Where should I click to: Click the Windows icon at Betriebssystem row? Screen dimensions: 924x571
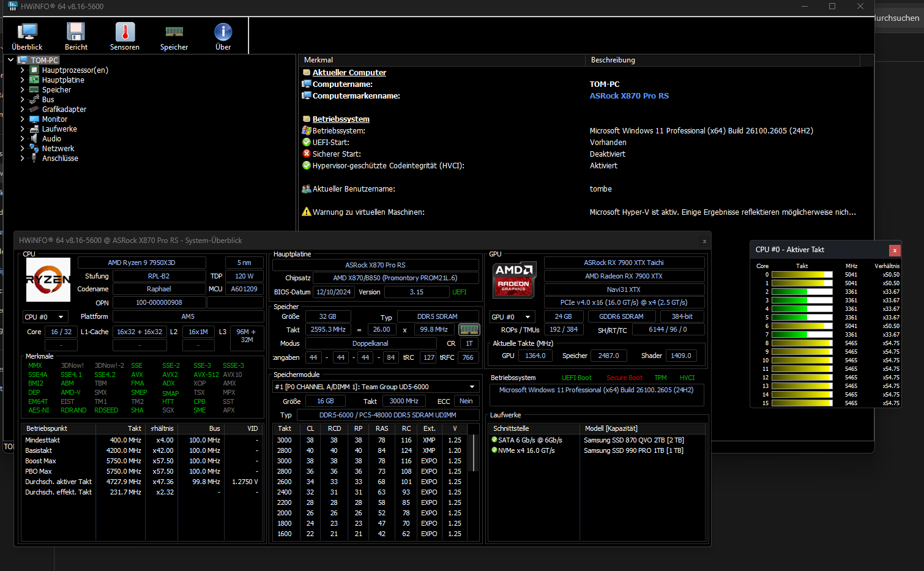click(x=307, y=130)
